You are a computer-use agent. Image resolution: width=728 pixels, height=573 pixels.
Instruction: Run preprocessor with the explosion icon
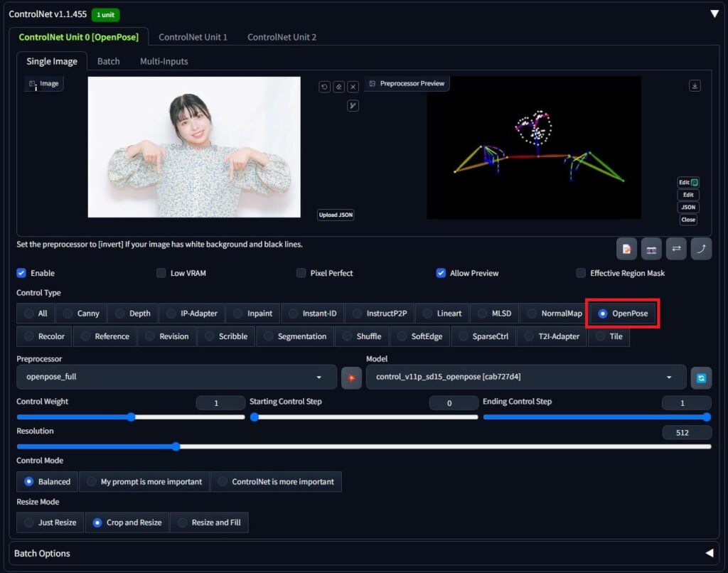point(351,377)
